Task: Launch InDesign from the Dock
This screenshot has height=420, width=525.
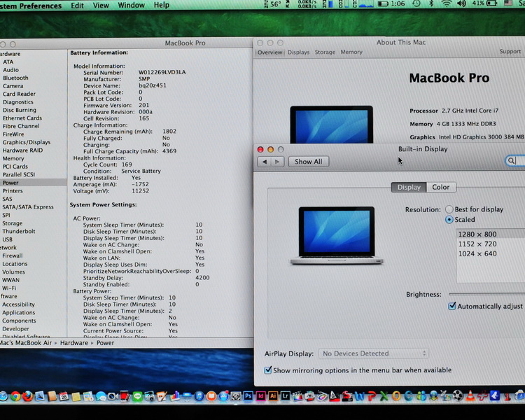Action: [261, 396]
